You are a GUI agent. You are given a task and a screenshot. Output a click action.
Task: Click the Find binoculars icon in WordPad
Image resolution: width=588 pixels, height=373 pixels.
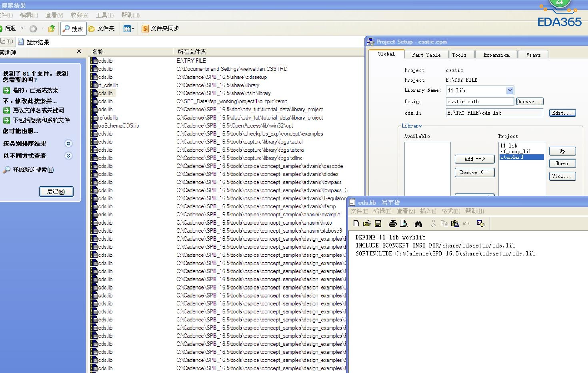click(418, 223)
